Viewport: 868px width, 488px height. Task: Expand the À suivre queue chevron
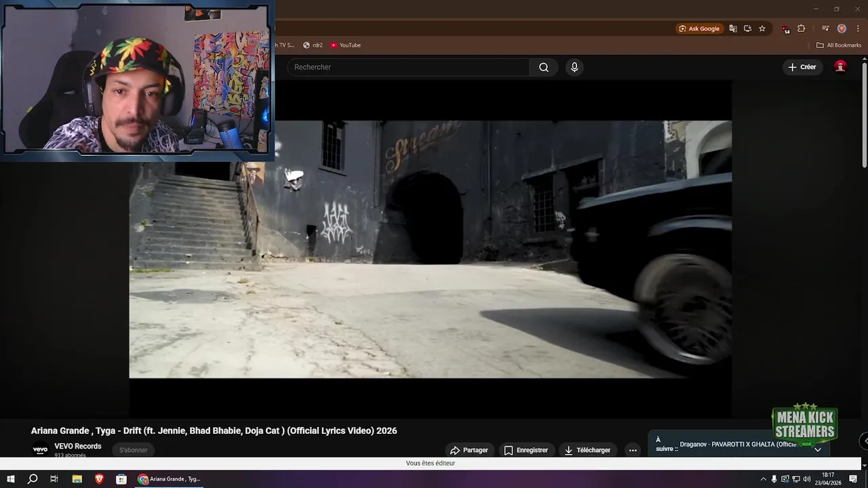(x=817, y=449)
